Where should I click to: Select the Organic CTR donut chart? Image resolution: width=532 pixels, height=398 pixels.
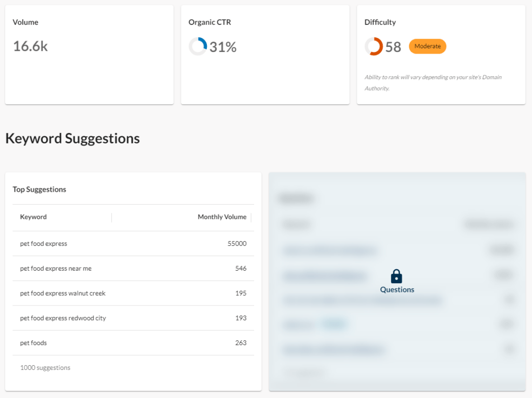[197, 46]
